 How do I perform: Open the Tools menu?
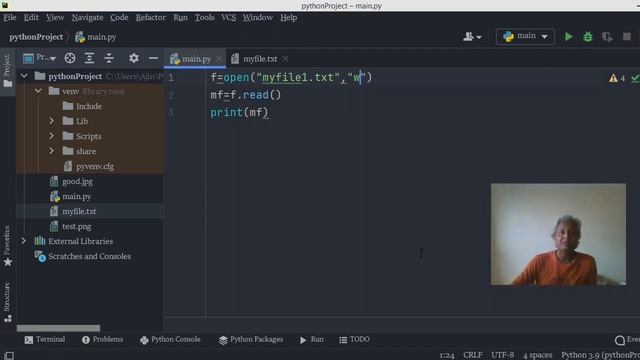click(x=204, y=18)
